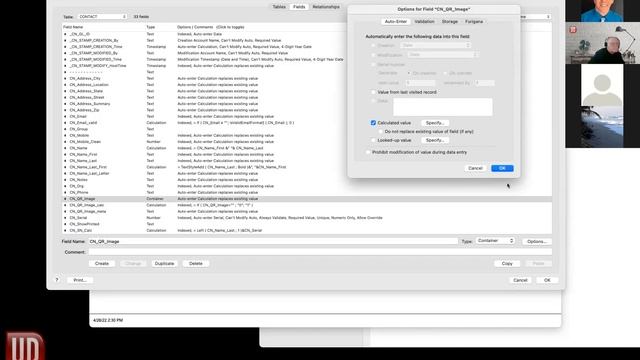Click the Data text area in options dialog
Image resolution: width=640 pixels, height=360 pixels.
point(442,107)
